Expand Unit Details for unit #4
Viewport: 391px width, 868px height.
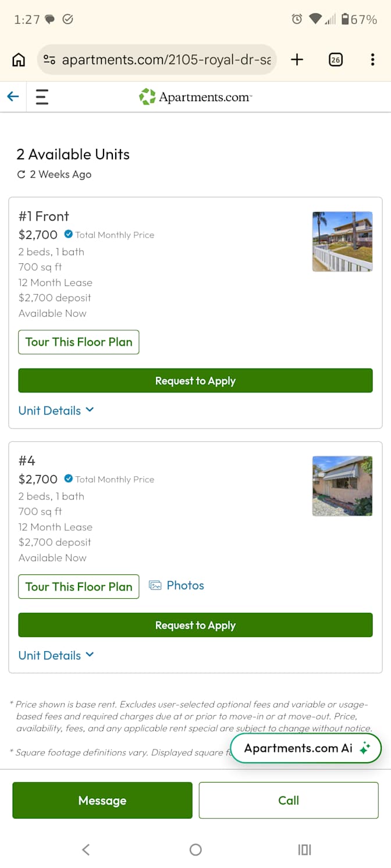coord(56,655)
